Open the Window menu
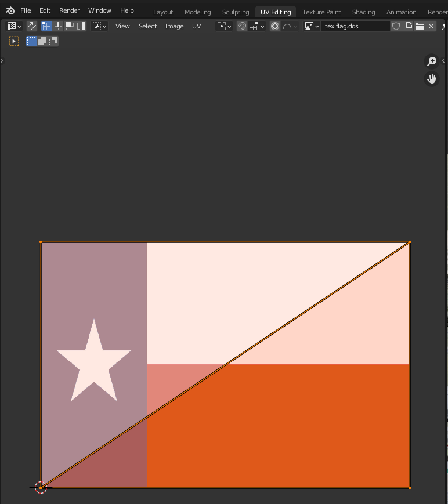This screenshot has width=448, height=504. (100, 10)
